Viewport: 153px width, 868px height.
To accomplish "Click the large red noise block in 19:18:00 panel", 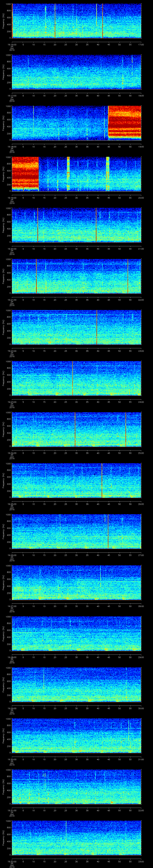I will click(x=124, y=122).
